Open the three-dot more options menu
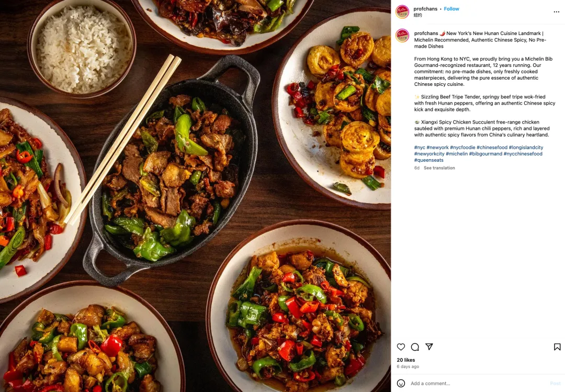 pos(556,12)
